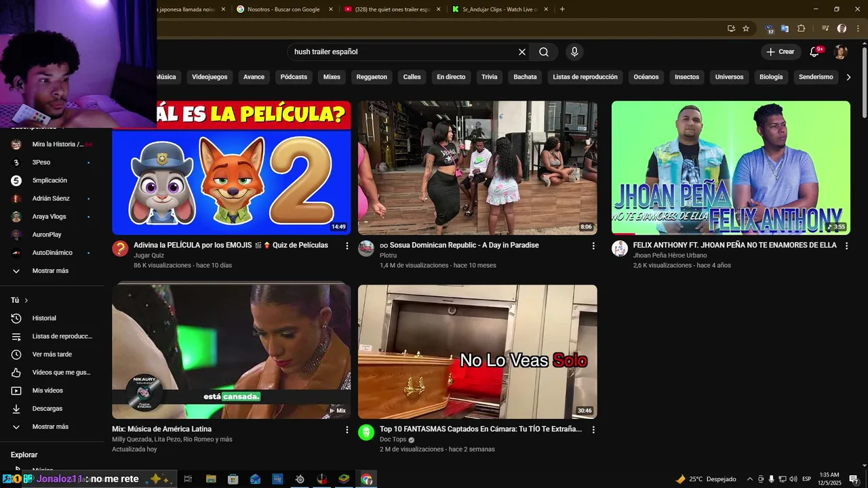
Task: Open the extension with badge 17
Action: 769,28
